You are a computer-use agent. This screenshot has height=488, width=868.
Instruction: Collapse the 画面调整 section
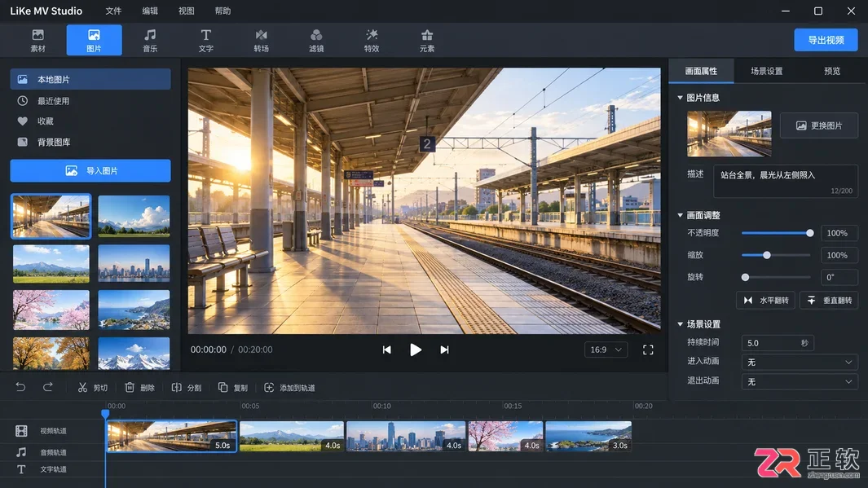(x=681, y=215)
